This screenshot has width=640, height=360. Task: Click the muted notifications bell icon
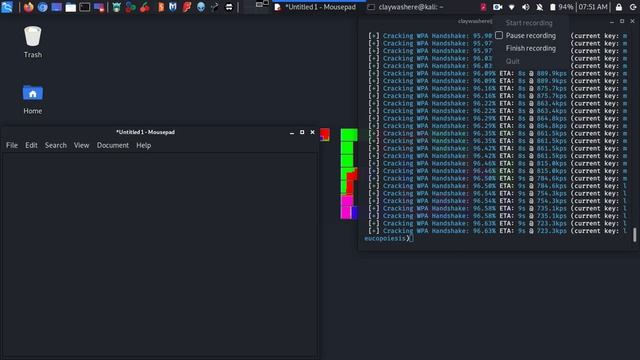click(540, 7)
